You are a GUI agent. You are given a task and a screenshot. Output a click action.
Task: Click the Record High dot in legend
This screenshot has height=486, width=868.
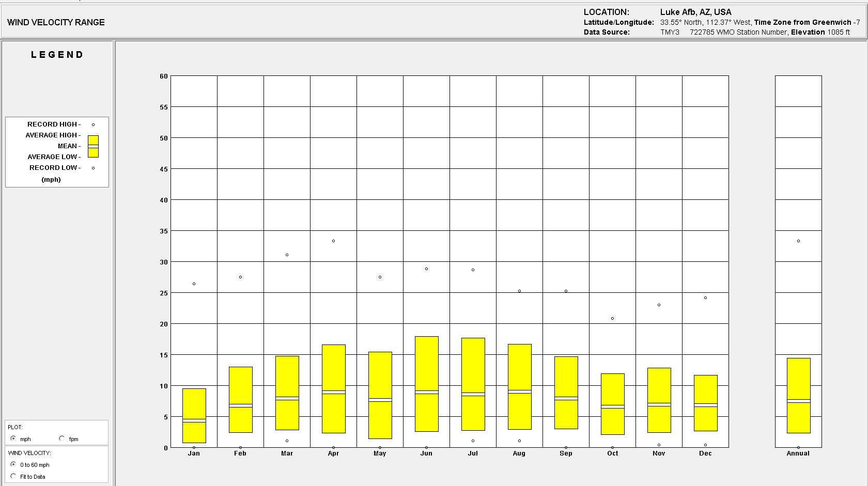pyautogui.click(x=93, y=124)
